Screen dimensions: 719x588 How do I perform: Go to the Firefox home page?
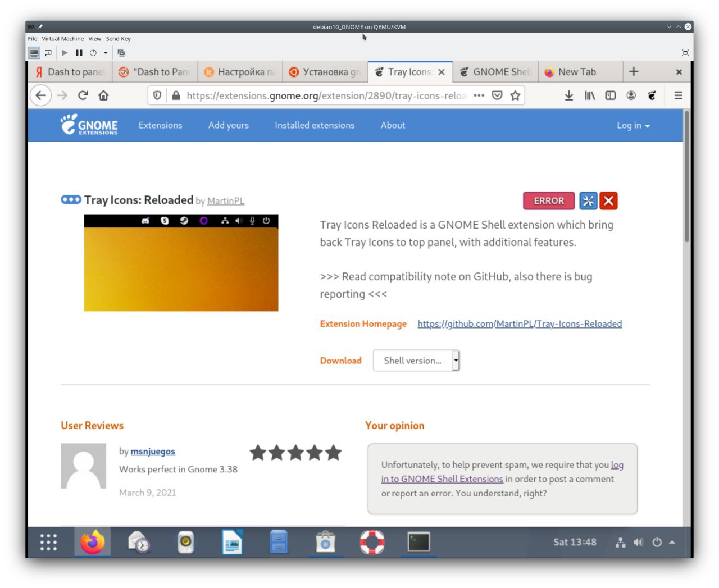pyautogui.click(x=103, y=95)
